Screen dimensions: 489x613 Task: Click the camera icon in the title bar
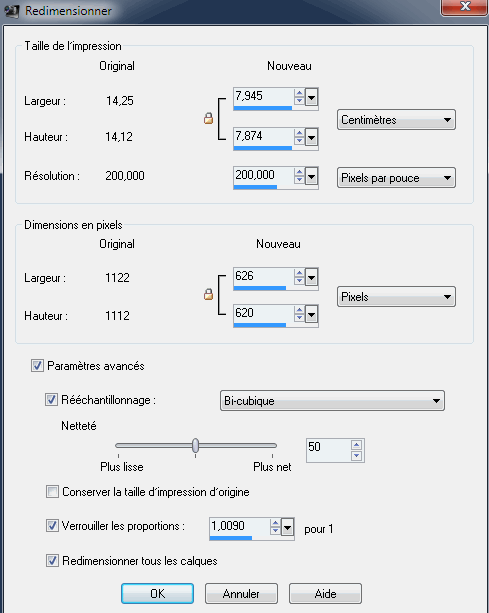[x=12, y=11]
